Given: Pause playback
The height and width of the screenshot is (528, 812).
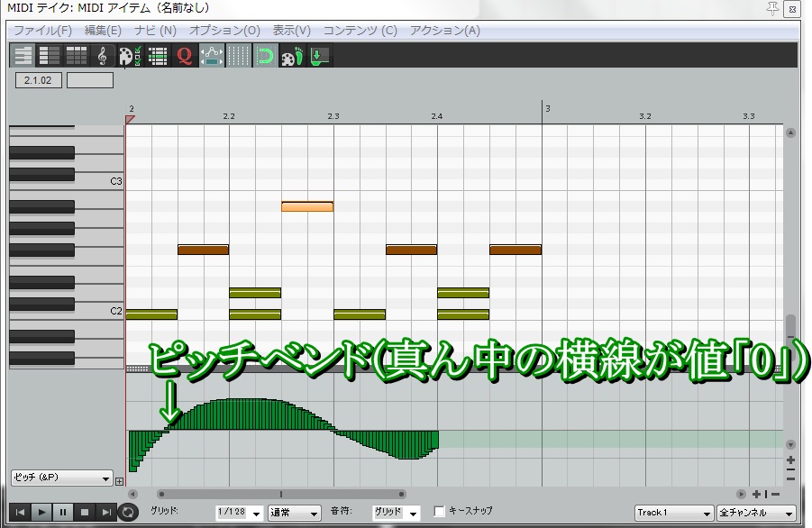Looking at the screenshot, I should coord(63,513).
